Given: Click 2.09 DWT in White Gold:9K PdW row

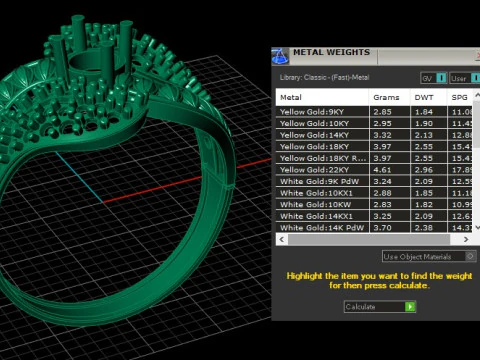Looking at the screenshot, I should coord(428,181).
